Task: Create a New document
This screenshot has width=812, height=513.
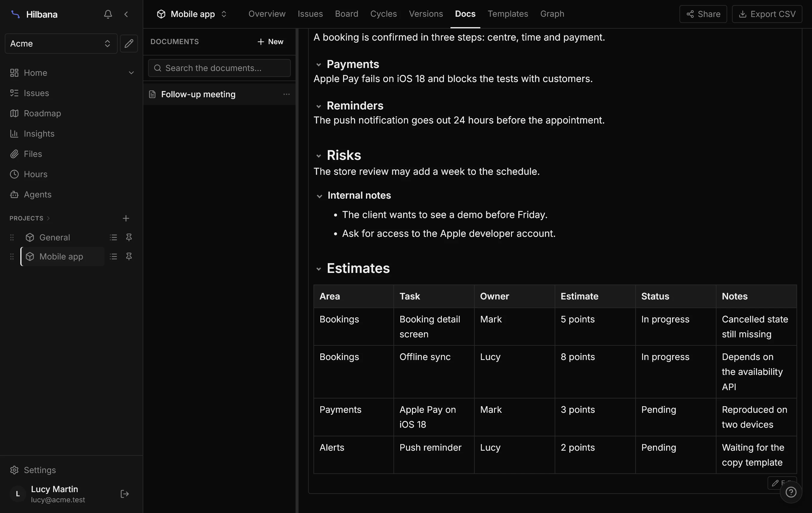Action: [270, 42]
